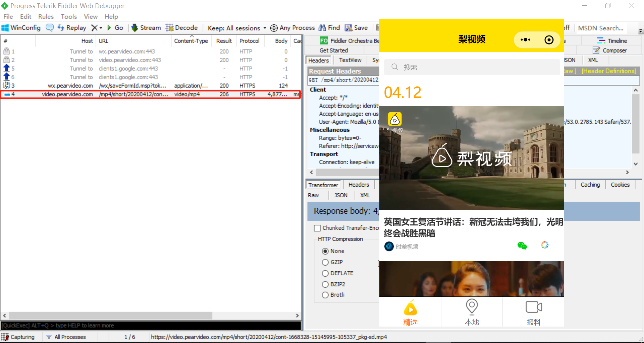Click the All Processes filter in status bar
Viewport: 644px width, 343px height.
(66, 337)
